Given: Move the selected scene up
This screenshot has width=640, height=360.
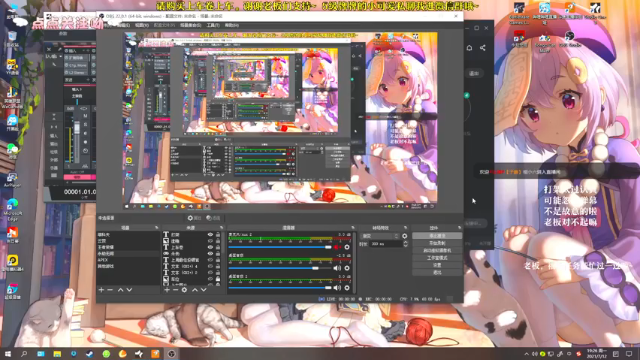Looking at the screenshot, I should (x=121, y=290).
